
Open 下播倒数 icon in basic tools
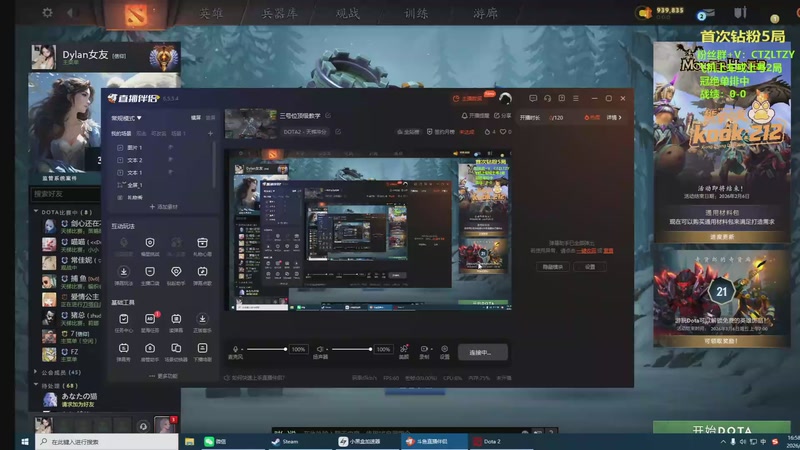tap(203, 348)
